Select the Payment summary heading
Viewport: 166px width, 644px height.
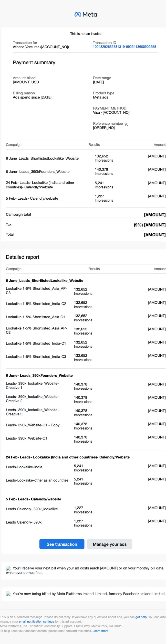pos(34,63)
